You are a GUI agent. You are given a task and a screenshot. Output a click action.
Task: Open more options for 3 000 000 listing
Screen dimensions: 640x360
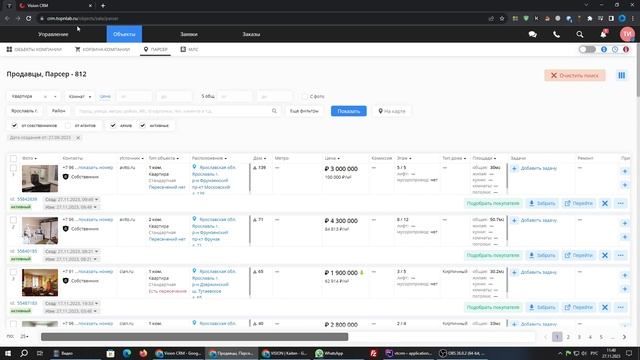(x=621, y=203)
